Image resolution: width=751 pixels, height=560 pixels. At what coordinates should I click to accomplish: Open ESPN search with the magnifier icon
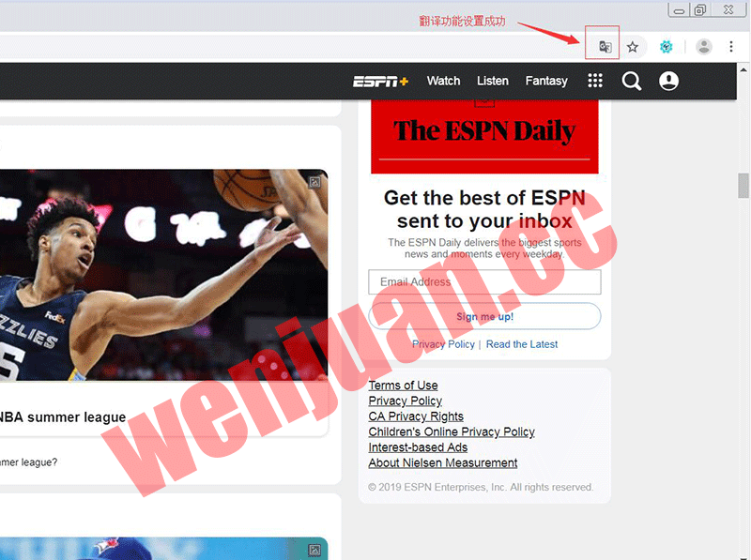[632, 82]
